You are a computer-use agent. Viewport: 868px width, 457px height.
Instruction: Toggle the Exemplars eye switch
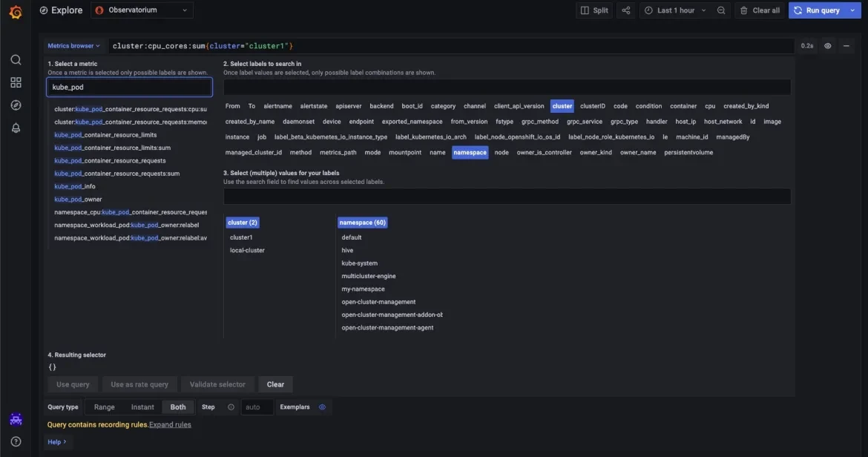point(322,407)
